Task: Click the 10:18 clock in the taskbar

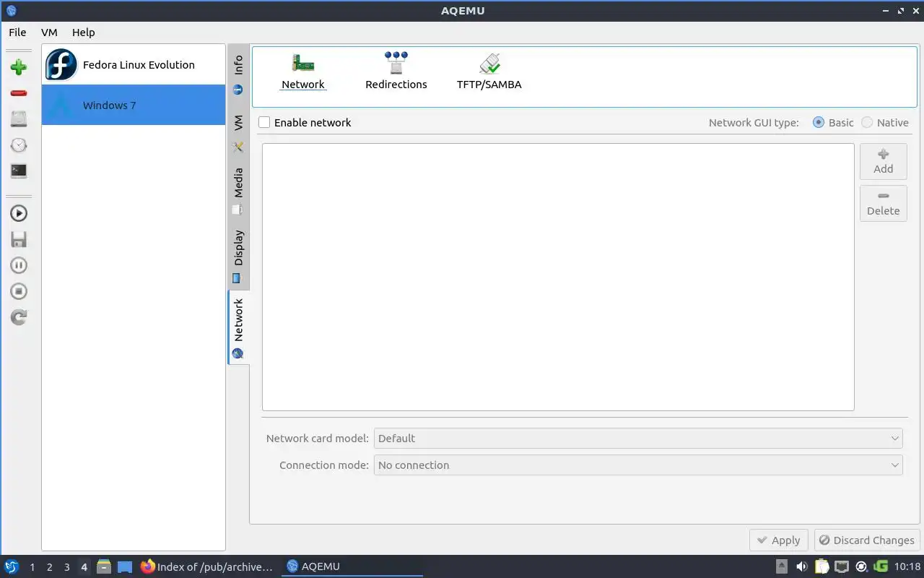Action: [x=907, y=567]
